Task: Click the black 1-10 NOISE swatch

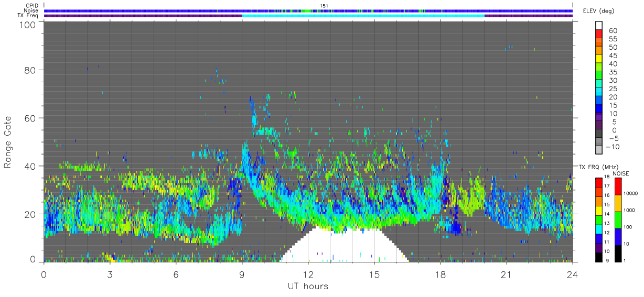Action: (x=618, y=252)
